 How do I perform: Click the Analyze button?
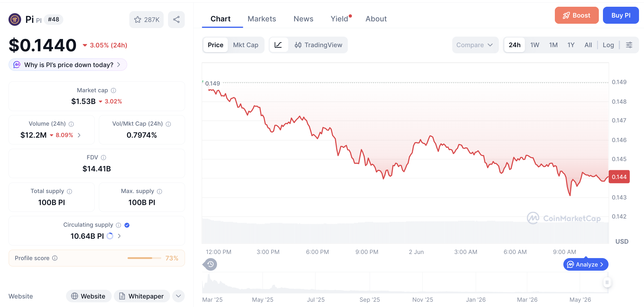point(586,265)
